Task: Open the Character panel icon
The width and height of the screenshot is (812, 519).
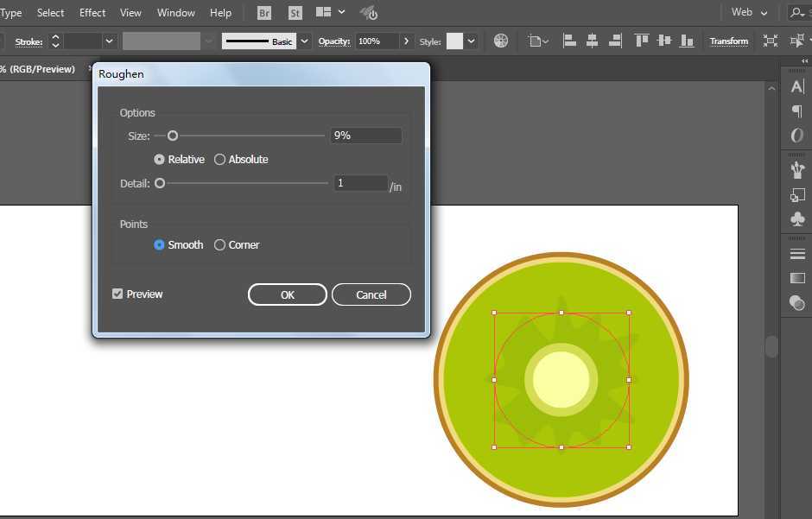Action: click(797, 86)
